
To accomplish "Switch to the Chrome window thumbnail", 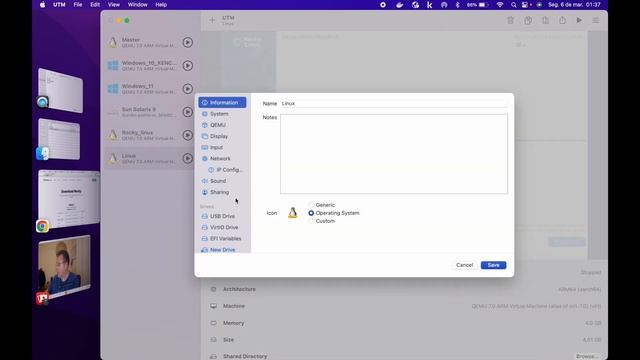I will pyautogui.click(x=69, y=199).
